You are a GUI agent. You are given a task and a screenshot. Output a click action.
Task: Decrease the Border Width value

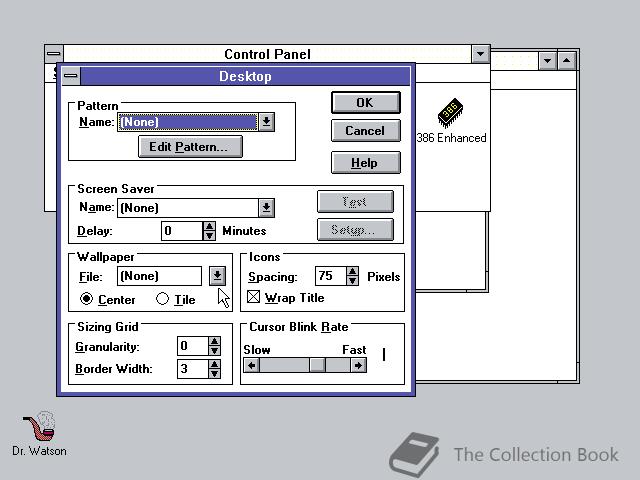click(215, 373)
